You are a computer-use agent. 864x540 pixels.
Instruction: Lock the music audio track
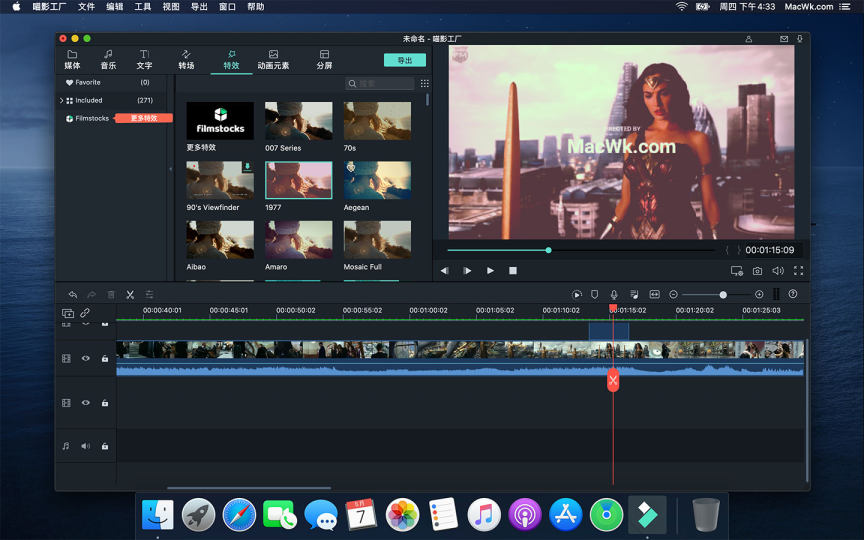[x=105, y=446]
